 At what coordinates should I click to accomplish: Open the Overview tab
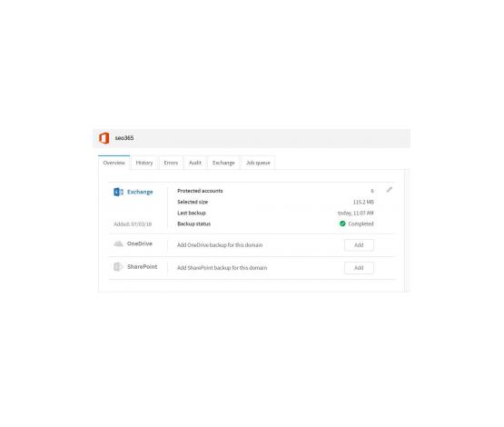pos(114,163)
